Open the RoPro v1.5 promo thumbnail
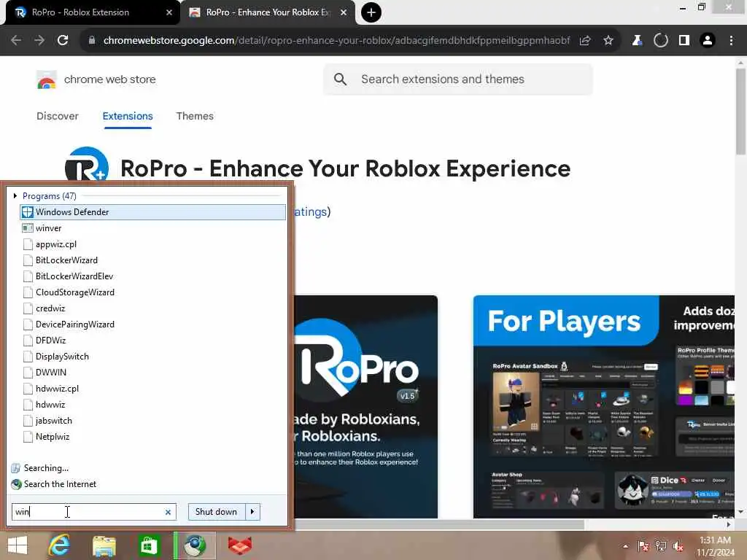 pos(365,407)
